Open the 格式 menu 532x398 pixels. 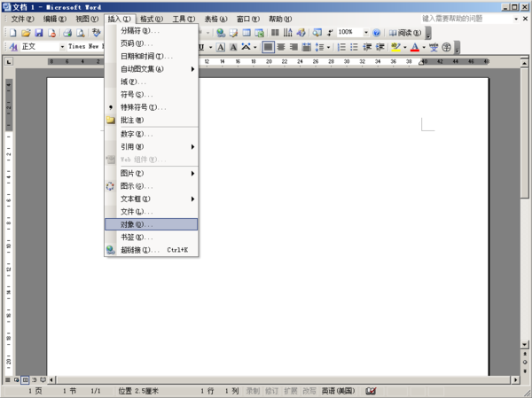152,19
